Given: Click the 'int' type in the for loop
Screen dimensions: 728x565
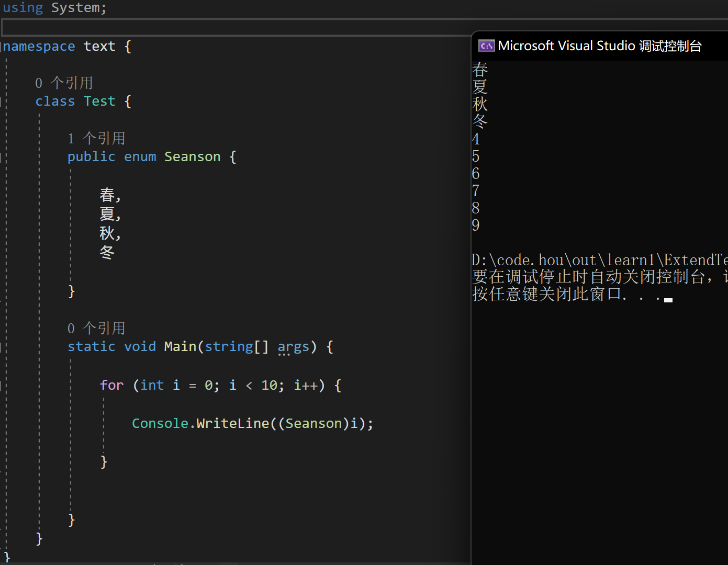Looking at the screenshot, I should point(152,386).
